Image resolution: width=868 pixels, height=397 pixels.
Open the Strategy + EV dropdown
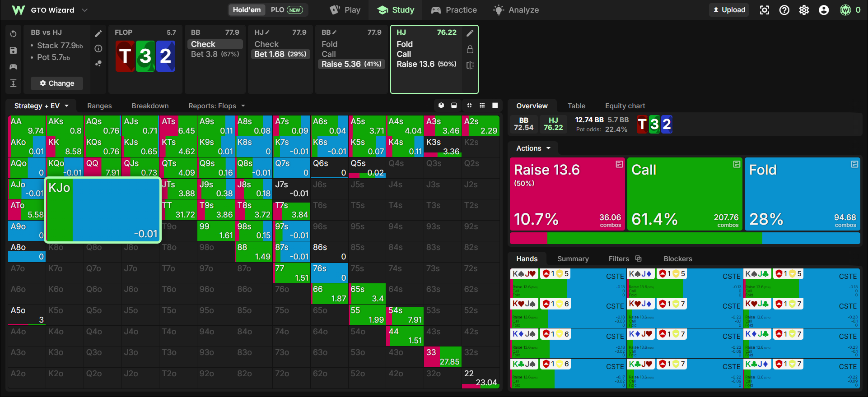coord(41,106)
